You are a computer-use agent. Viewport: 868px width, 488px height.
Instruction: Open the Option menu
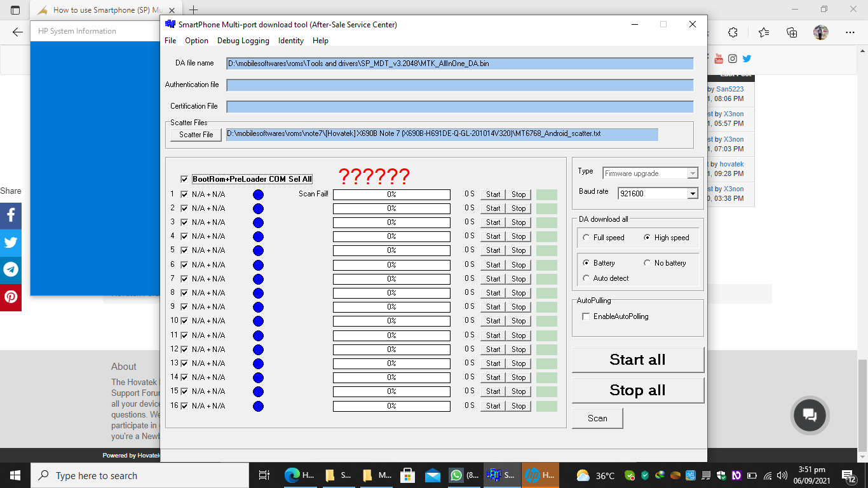[x=196, y=41]
